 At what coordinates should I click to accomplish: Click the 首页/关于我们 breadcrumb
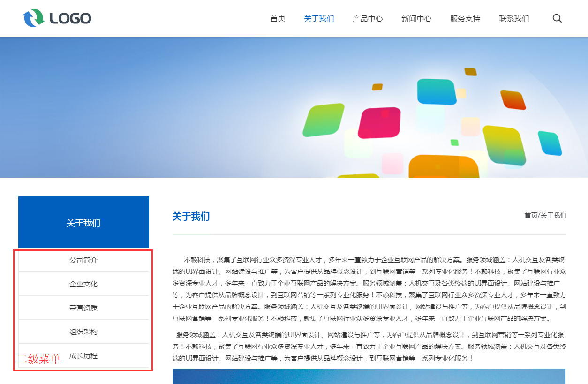tap(545, 215)
